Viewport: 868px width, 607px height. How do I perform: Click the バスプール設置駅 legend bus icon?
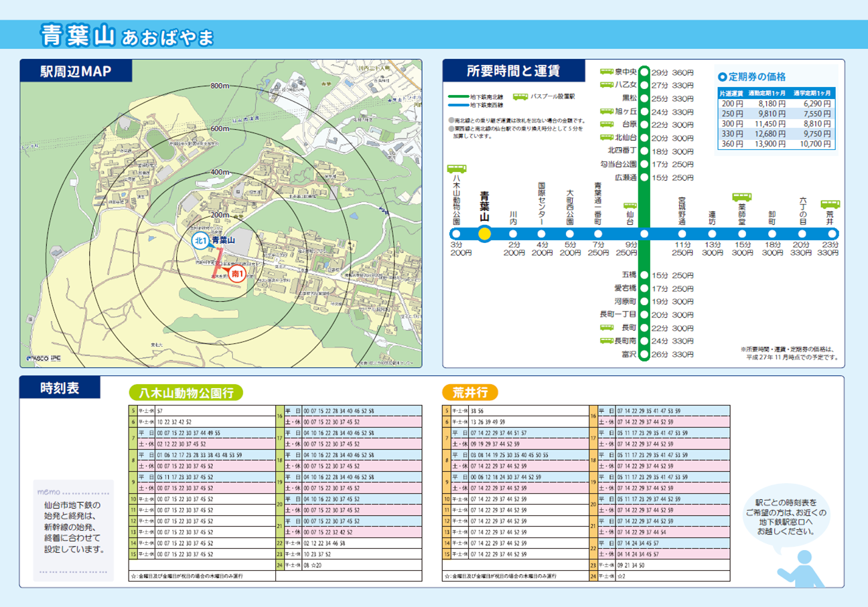[520, 98]
